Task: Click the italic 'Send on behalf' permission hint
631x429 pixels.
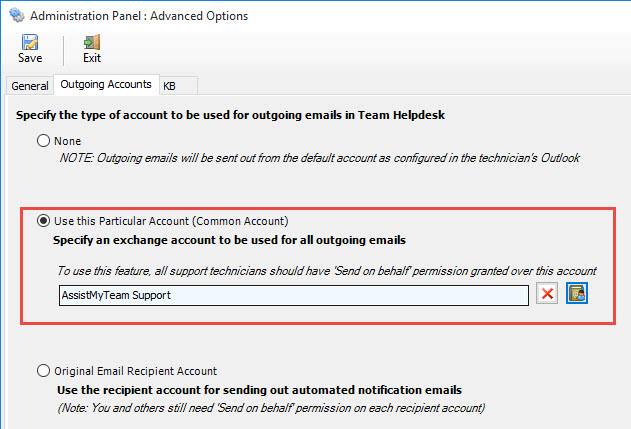Action: click(x=326, y=271)
